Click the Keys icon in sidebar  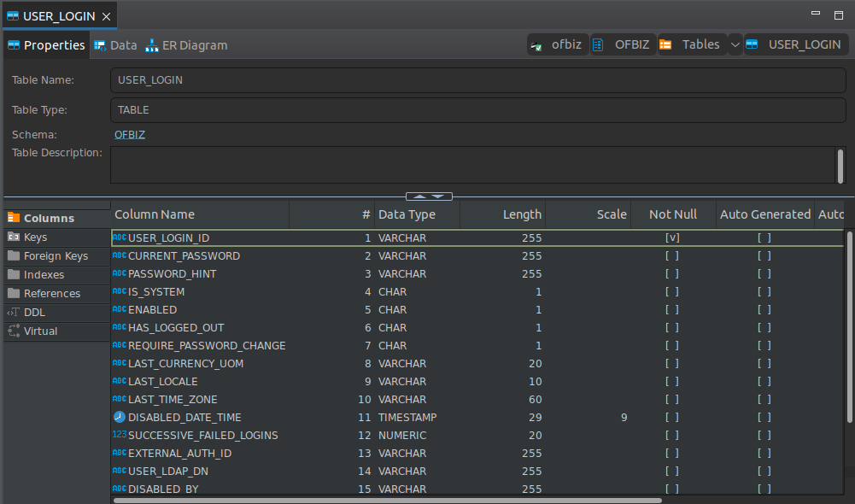click(x=14, y=237)
